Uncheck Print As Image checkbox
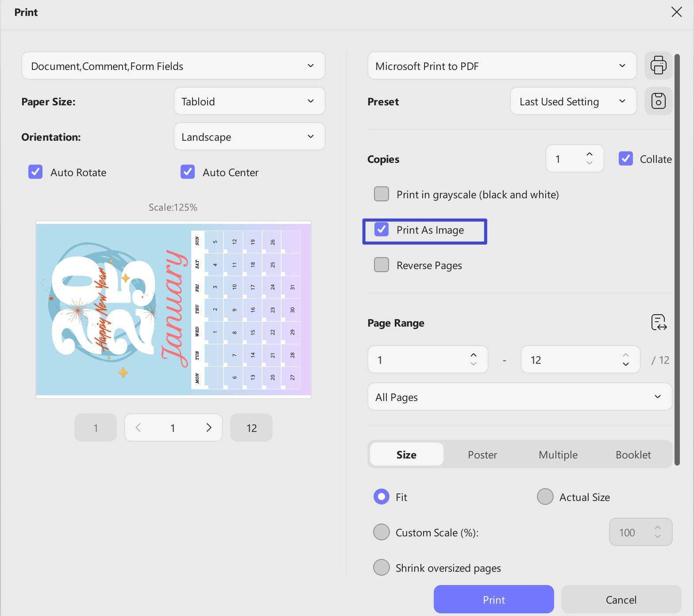Screen dimensions: 694x616 tap(382, 229)
